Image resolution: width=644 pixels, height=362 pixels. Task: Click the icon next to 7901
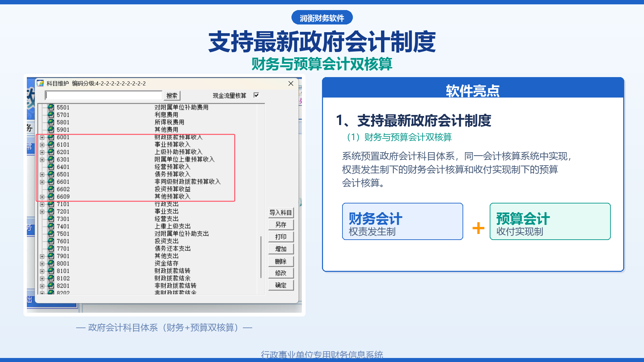coord(51,256)
